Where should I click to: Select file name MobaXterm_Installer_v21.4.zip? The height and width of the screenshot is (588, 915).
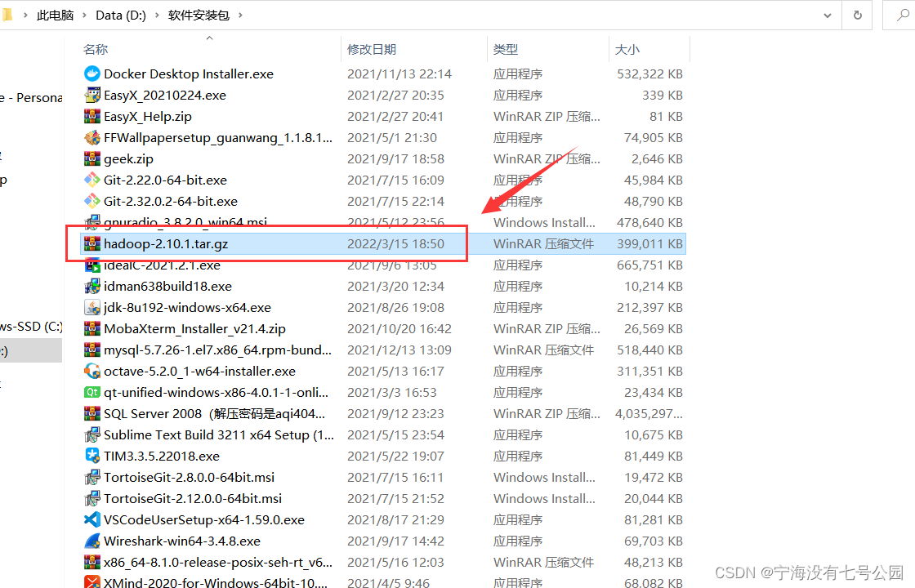coord(195,329)
